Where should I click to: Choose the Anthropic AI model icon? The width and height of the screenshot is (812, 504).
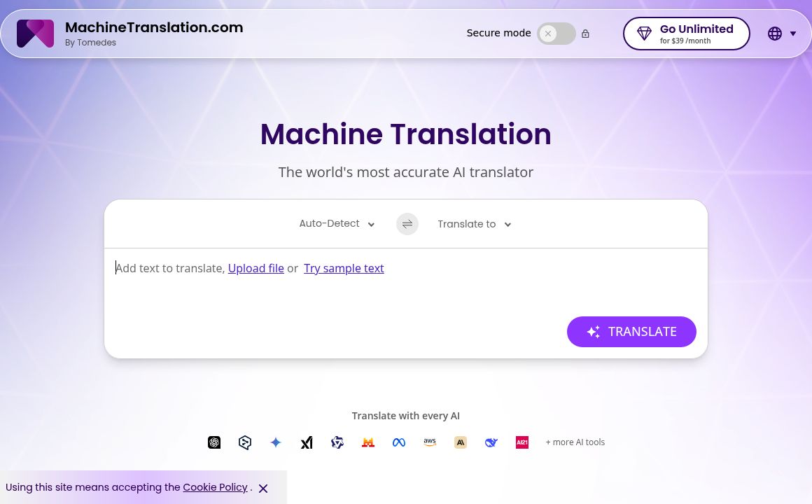pos(461,442)
